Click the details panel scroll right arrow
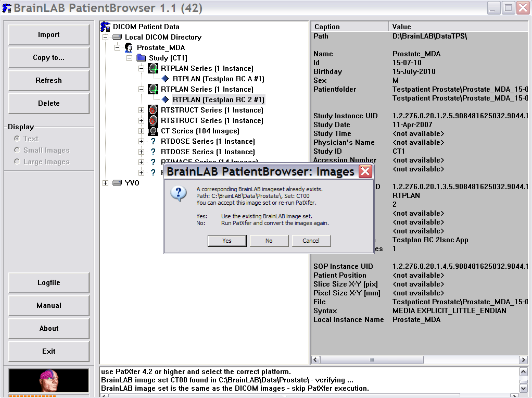532x398 pixels. 523,359
